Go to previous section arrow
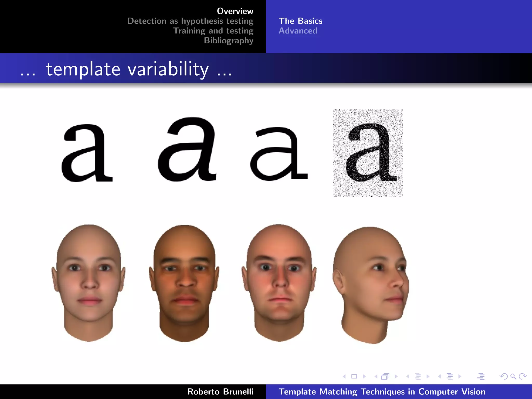This screenshot has width=532, height=399. [440, 376]
